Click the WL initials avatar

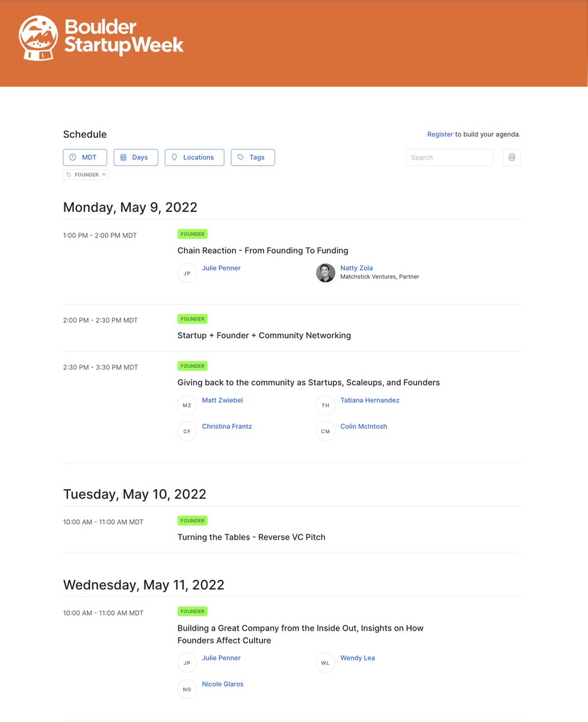click(x=326, y=663)
